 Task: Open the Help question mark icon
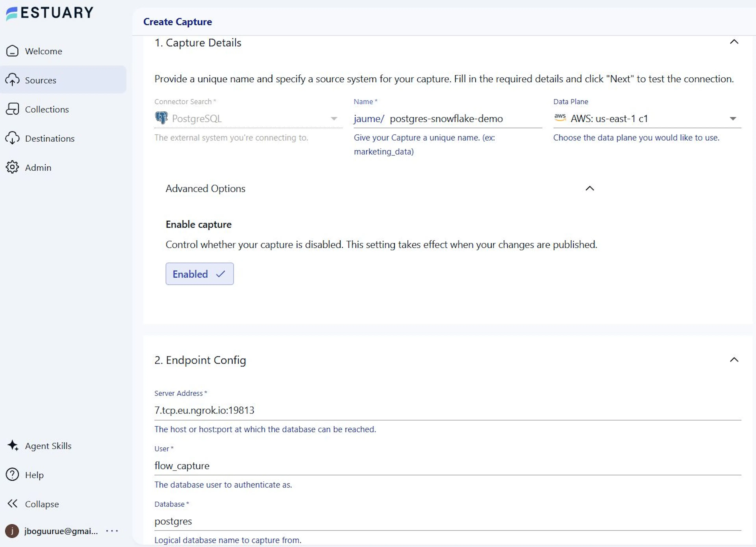tap(12, 475)
